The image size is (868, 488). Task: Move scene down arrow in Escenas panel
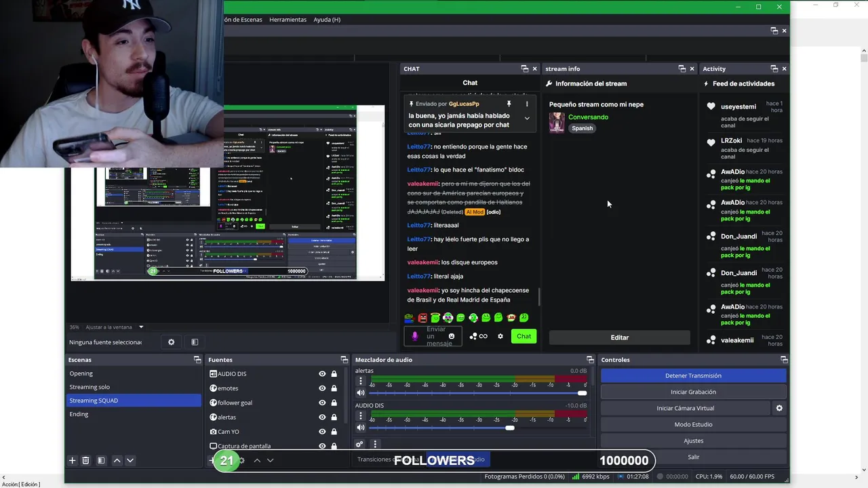click(x=130, y=460)
